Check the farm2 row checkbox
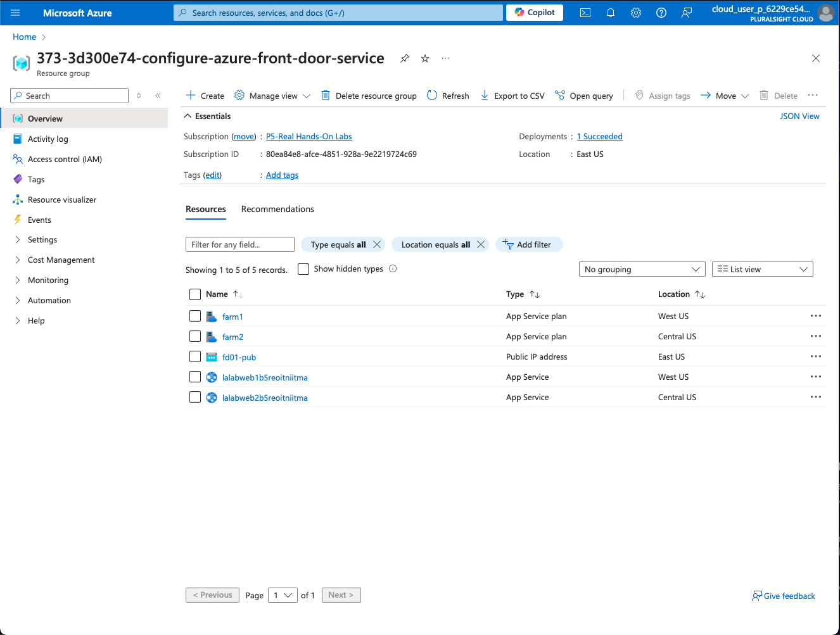 tap(195, 336)
